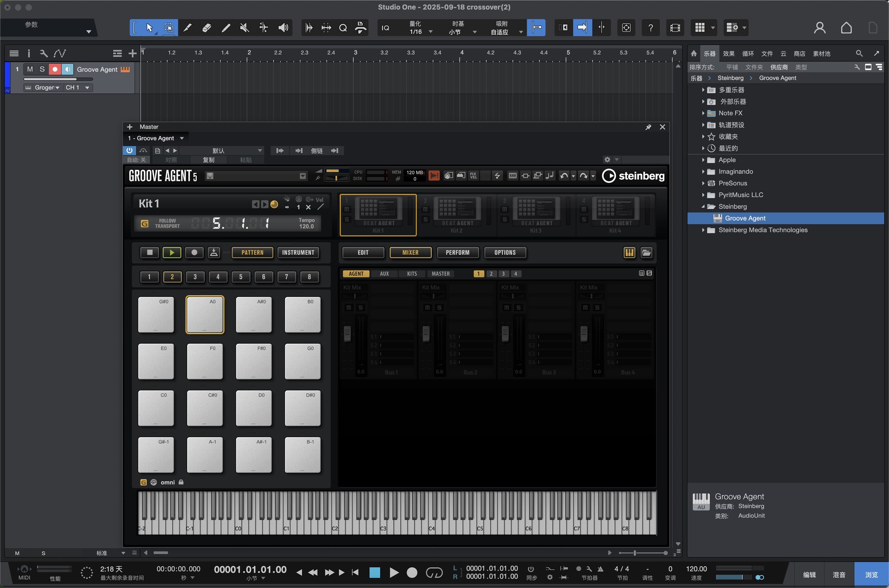Select the Eraser tool in toolbar
The image size is (889, 588).
point(207,28)
